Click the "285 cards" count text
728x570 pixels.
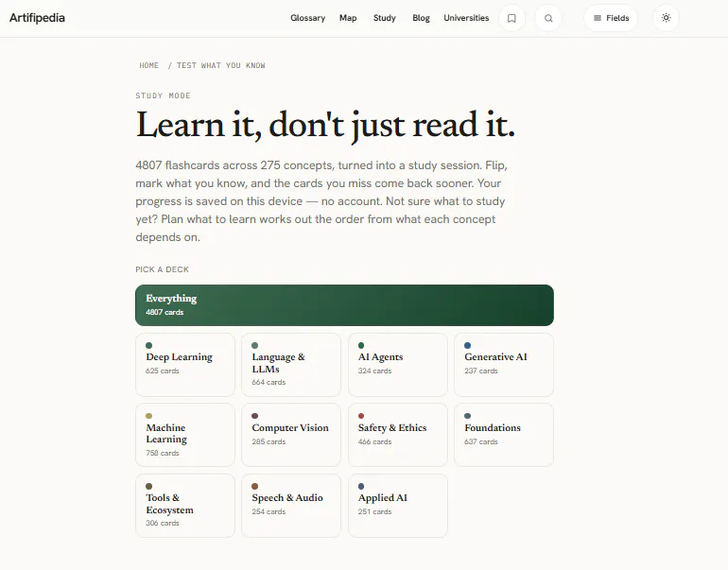269,441
